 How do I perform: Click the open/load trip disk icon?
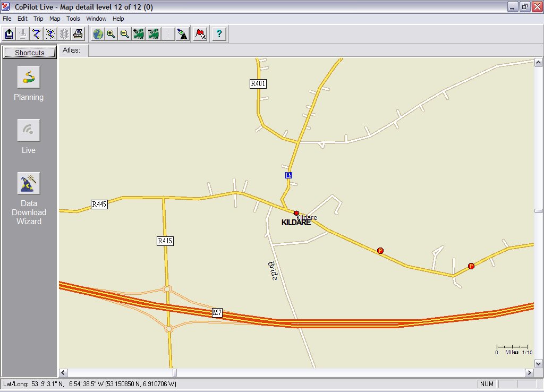tap(9, 34)
